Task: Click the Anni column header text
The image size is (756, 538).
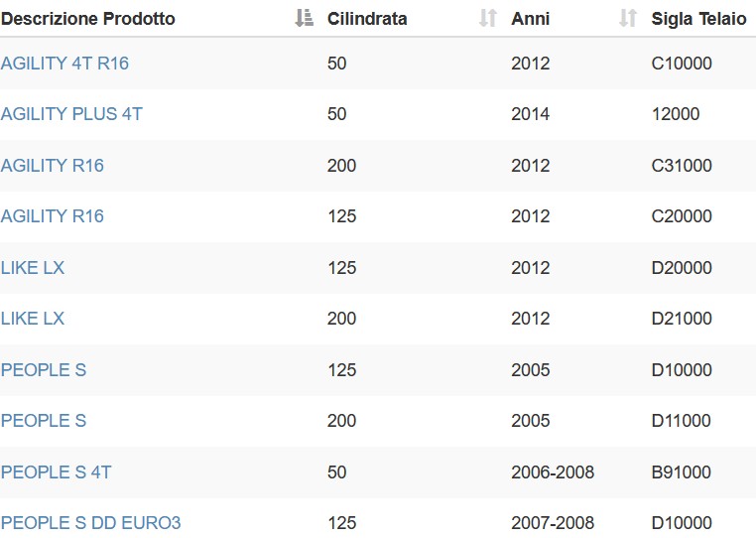Action: [x=531, y=19]
